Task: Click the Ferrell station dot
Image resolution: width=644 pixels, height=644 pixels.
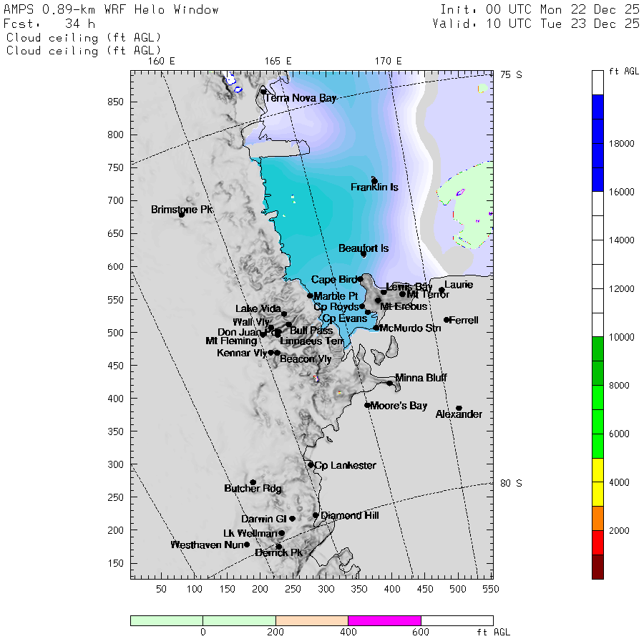Action: coord(447,320)
